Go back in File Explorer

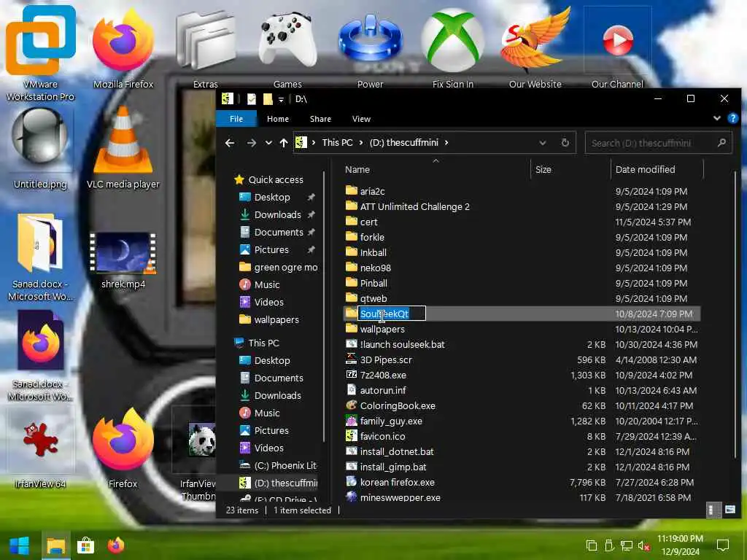point(230,143)
